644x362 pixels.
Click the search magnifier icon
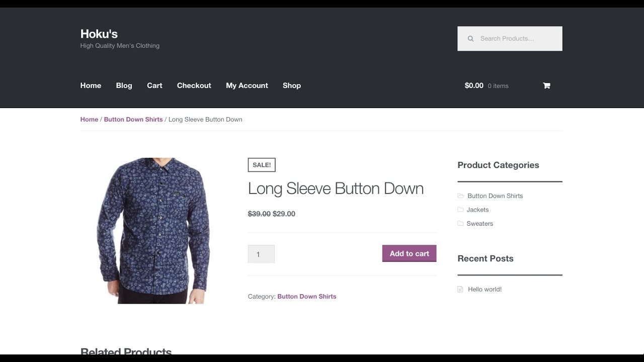point(471,39)
